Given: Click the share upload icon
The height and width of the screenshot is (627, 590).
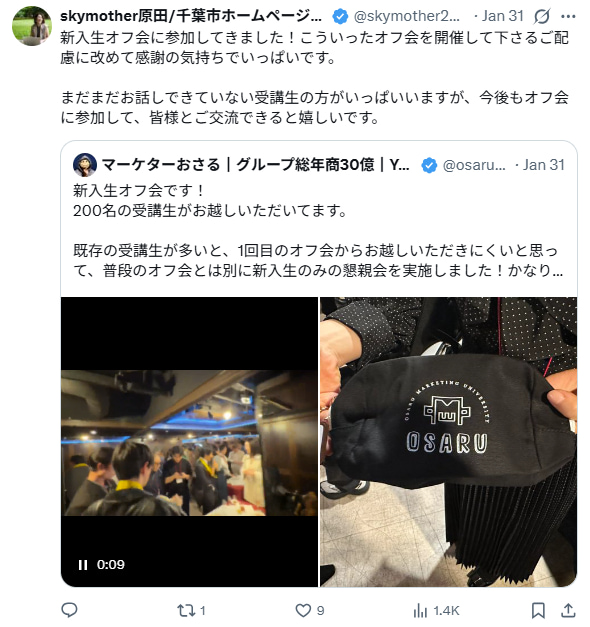Looking at the screenshot, I should pos(568,611).
